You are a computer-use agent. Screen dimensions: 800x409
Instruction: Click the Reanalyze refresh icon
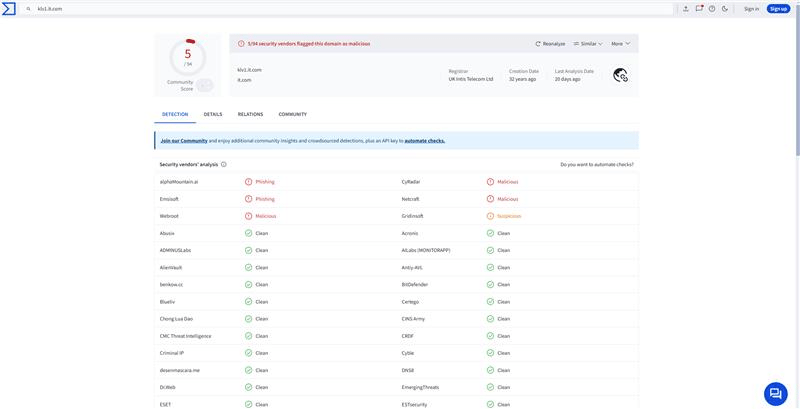click(538, 44)
